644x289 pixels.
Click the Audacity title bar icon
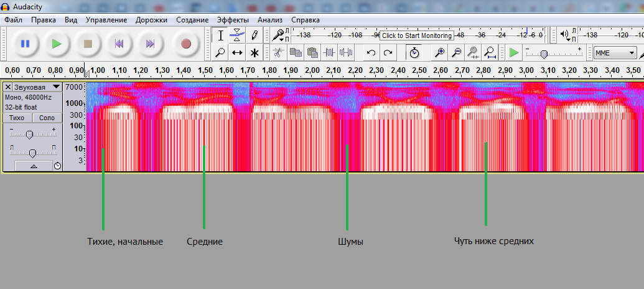click(x=6, y=7)
